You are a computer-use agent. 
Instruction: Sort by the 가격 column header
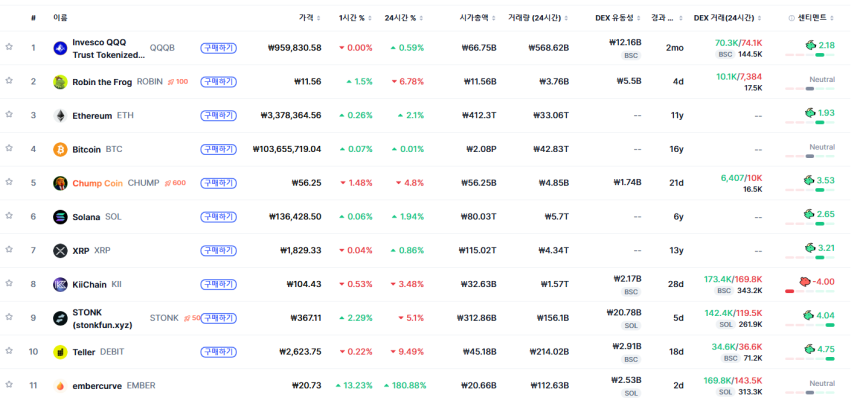pos(309,18)
